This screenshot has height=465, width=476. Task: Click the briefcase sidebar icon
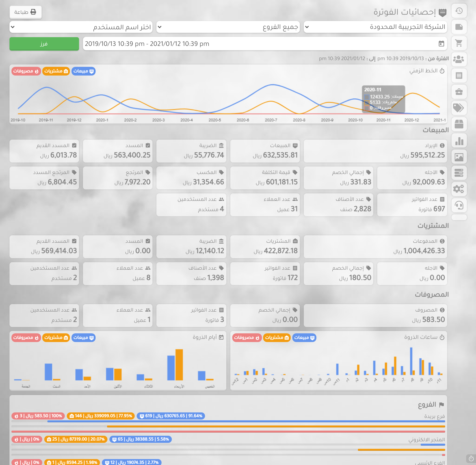(459, 92)
